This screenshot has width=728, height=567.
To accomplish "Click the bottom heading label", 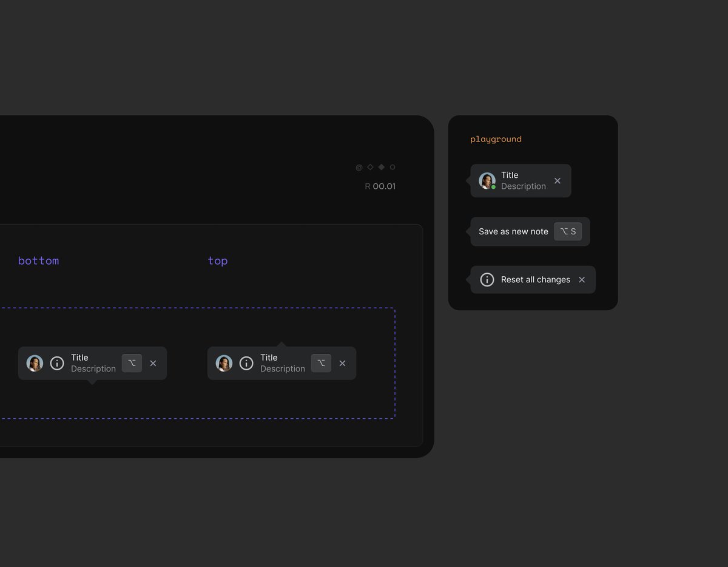I will (38, 260).
